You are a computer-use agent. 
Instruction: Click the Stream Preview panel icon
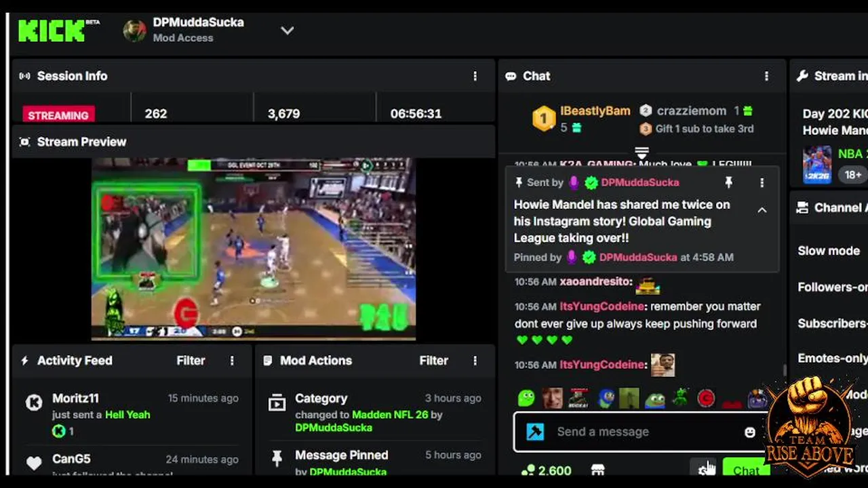tap(25, 142)
